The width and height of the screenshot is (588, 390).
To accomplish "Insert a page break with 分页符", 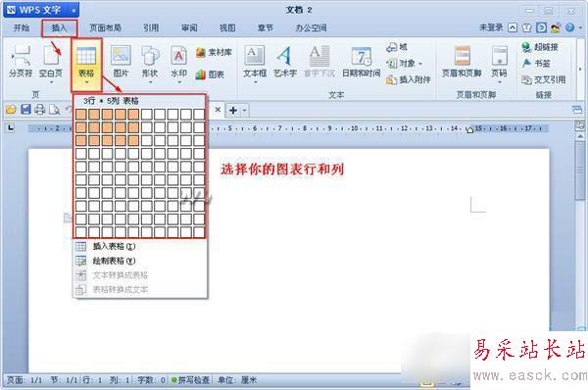I will 21,62.
